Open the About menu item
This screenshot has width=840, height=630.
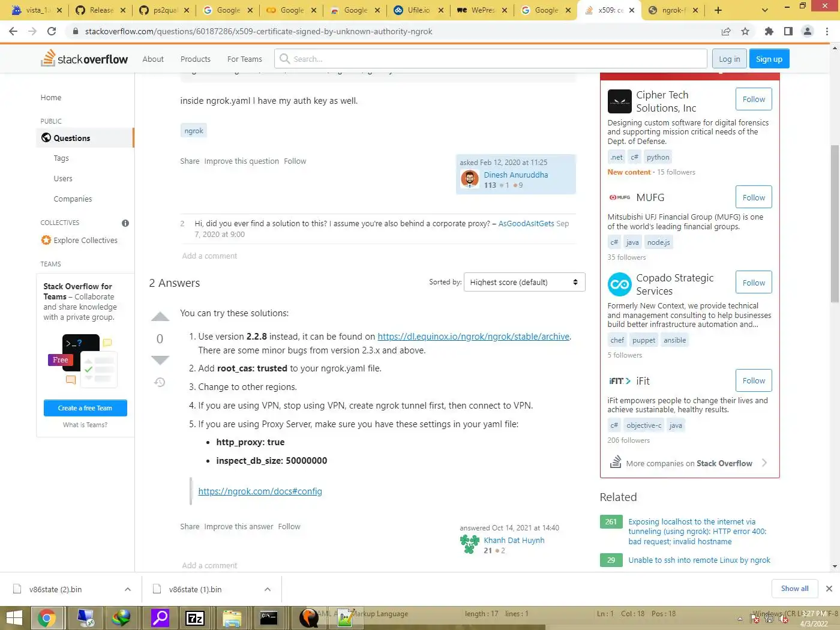coord(153,59)
